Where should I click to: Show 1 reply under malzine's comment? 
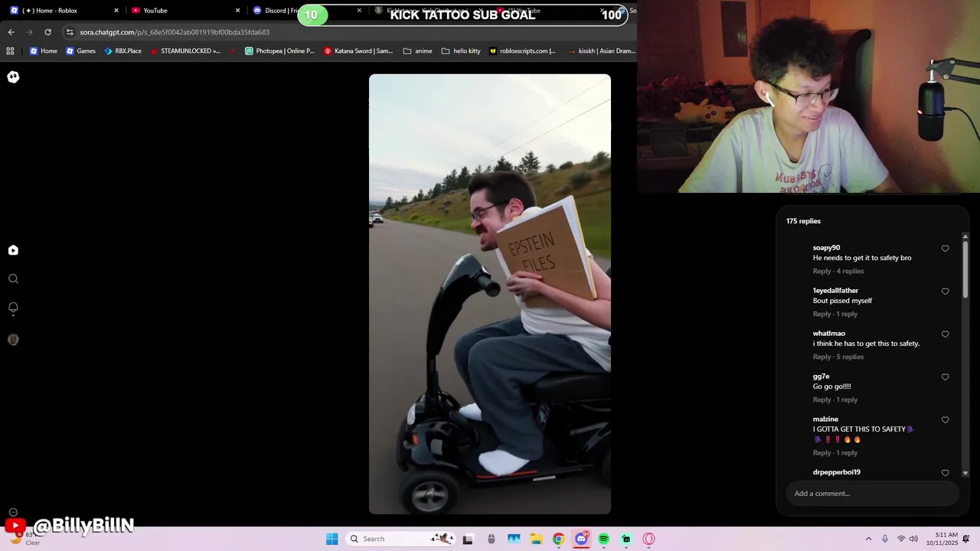click(x=847, y=452)
